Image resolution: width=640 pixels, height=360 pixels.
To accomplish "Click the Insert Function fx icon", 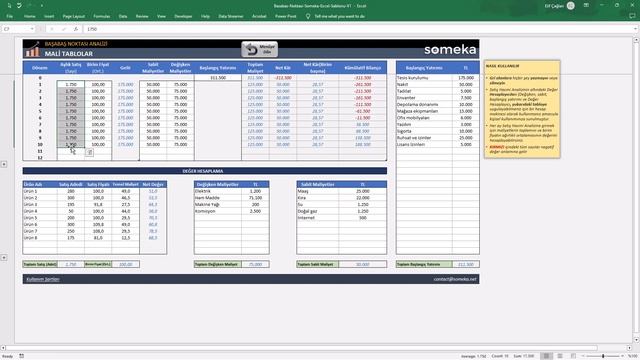I will (76, 29).
